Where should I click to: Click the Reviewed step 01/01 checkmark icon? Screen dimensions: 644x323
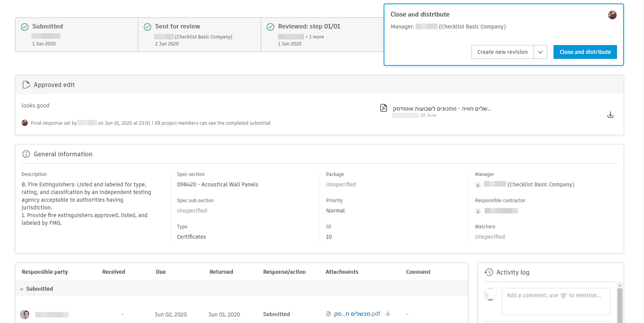click(x=270, y=27)
